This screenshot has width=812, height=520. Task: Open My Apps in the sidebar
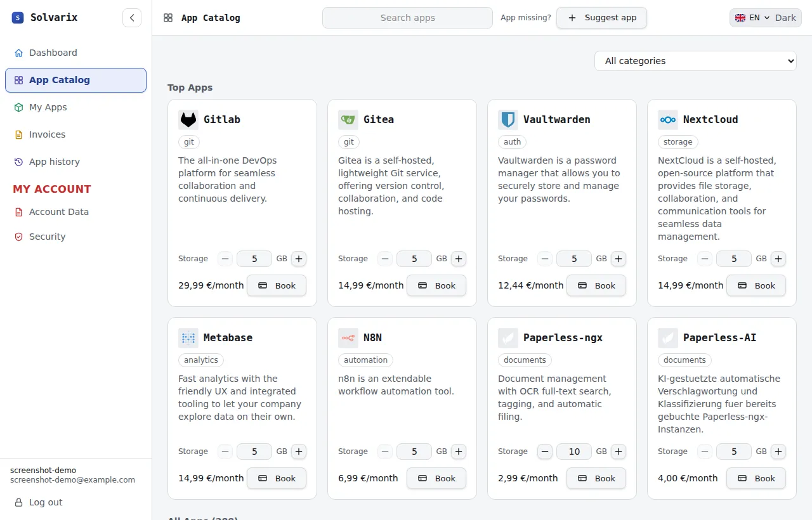point(75,107)
